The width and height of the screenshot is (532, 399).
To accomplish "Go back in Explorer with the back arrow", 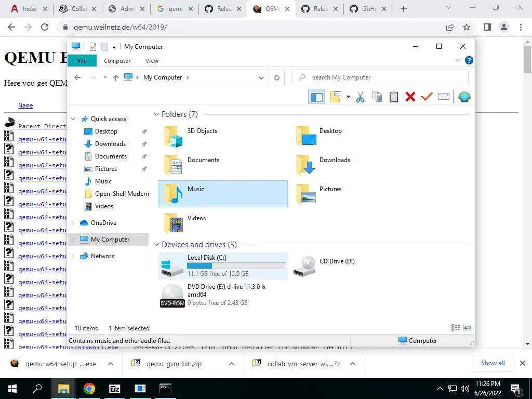I will pos(77,78).
